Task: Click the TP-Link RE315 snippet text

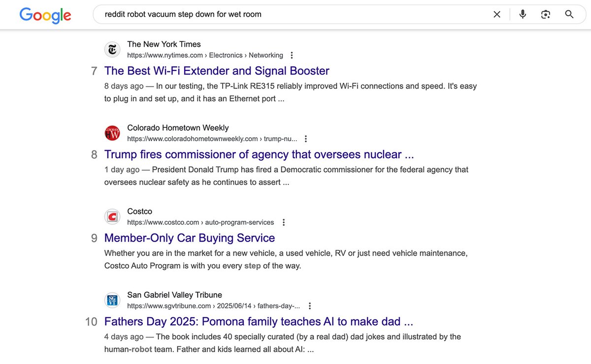Action: (291, 92)
